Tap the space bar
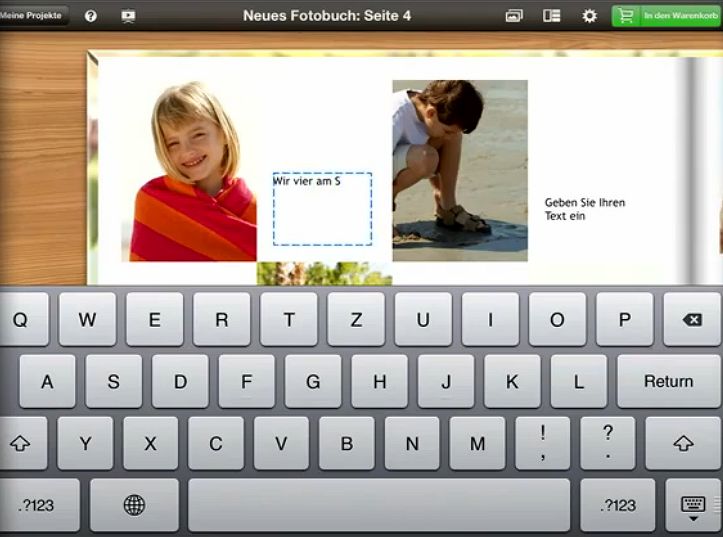This screenshot has width=723, height=537. click(x=378, y=505)
